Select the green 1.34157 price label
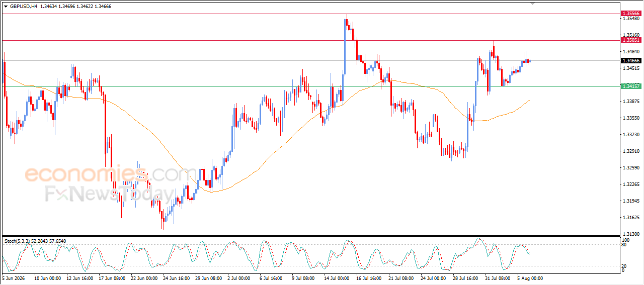This screenshot has height=285, width=644. (631, 86)
